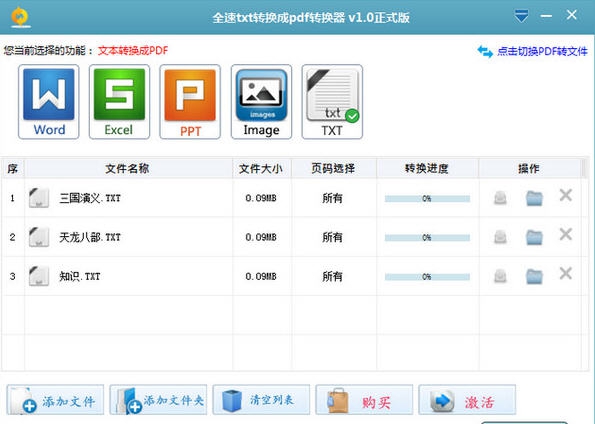Open folder for 知识.TXT row

pyautogui.click(x=534, y=276)
